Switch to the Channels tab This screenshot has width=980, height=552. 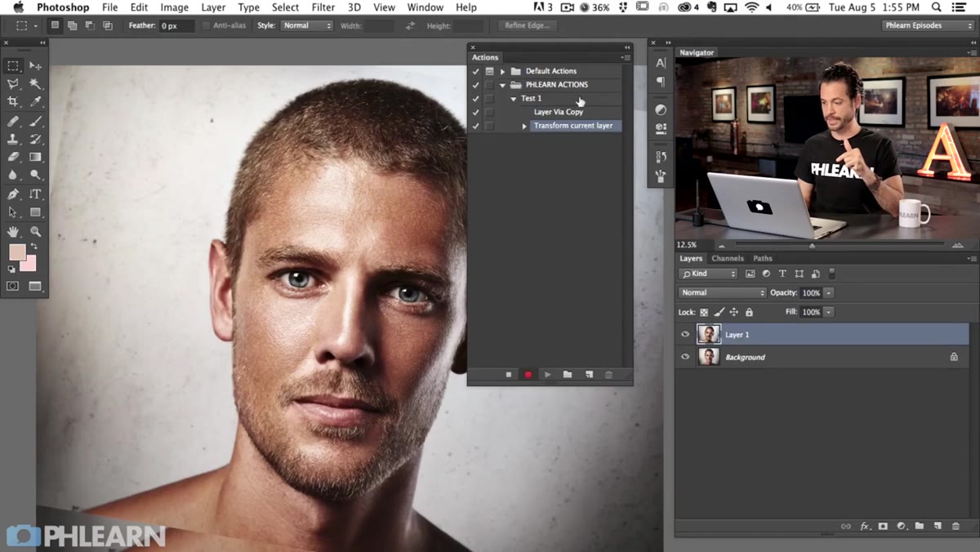(x=727, y=258)
